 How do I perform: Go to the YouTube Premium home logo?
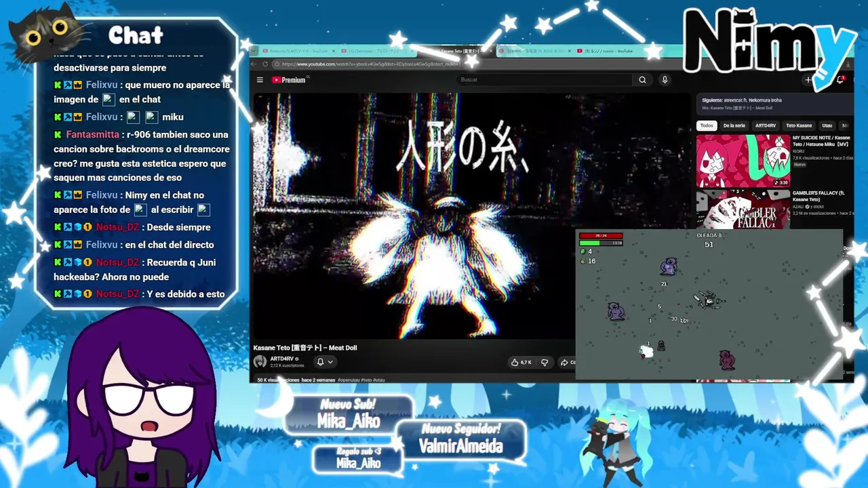click(x=289, y=80)
